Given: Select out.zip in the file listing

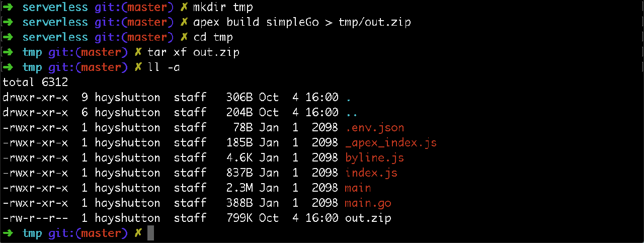Looking at the screenshot, I should [x=368, y=218].
